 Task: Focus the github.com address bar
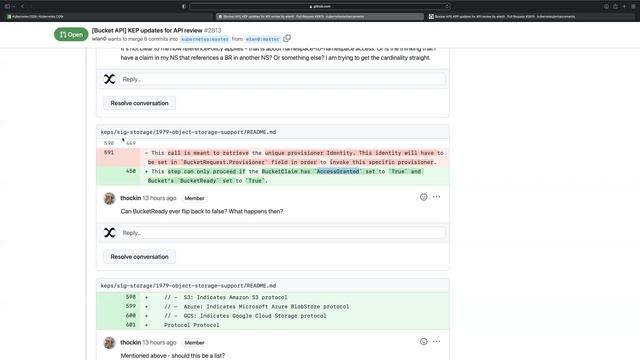click(320, 6)
